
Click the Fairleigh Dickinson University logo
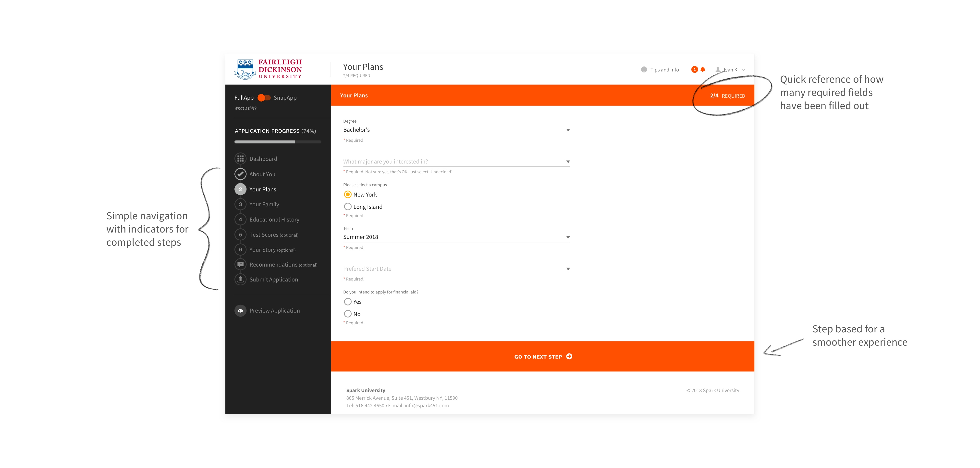click(268, 69)
